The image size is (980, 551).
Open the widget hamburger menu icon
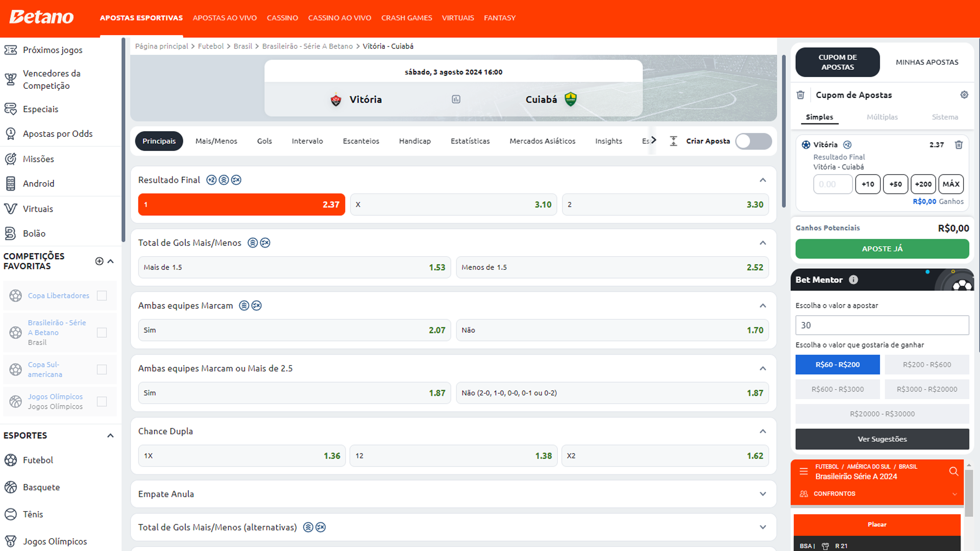(x=804, y=471)
